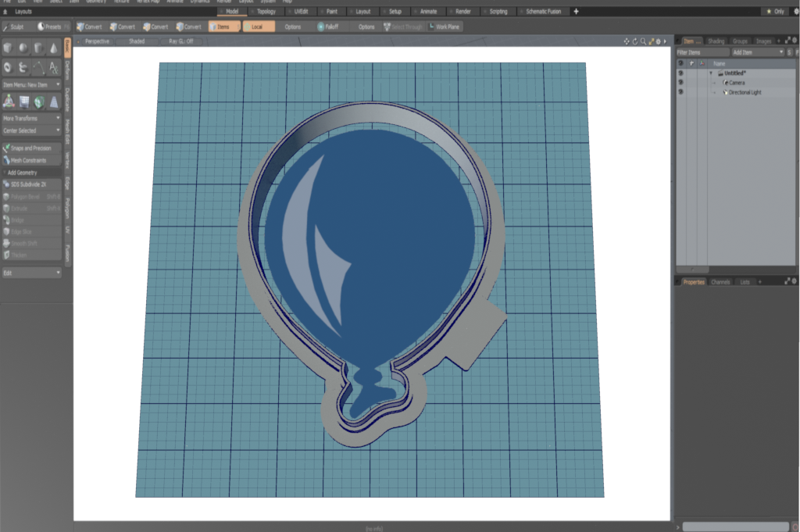This screenshot has height=532, width=800.
Task: Toggle visibility of the Camera item
Action: 680,82
